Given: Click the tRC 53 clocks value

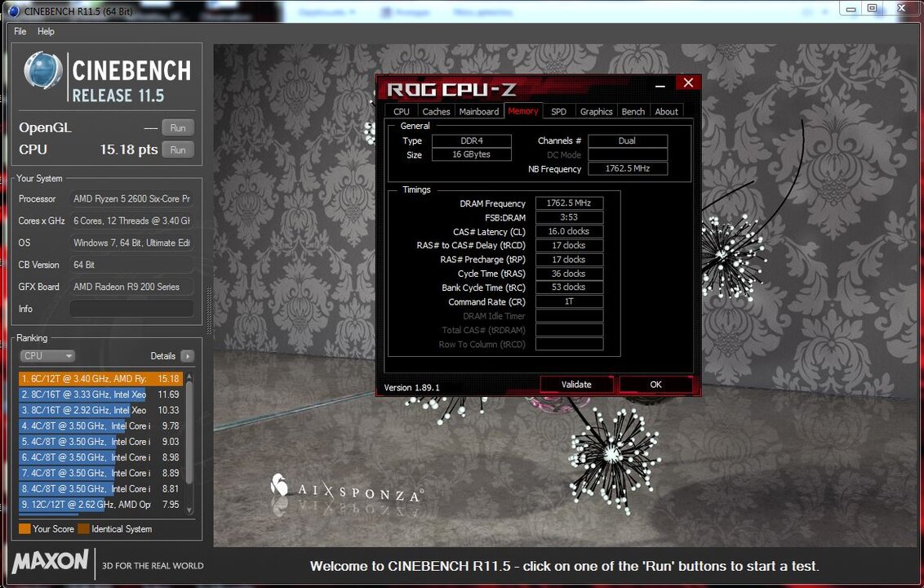Looking at the screenshot, I should click(569, 287).
